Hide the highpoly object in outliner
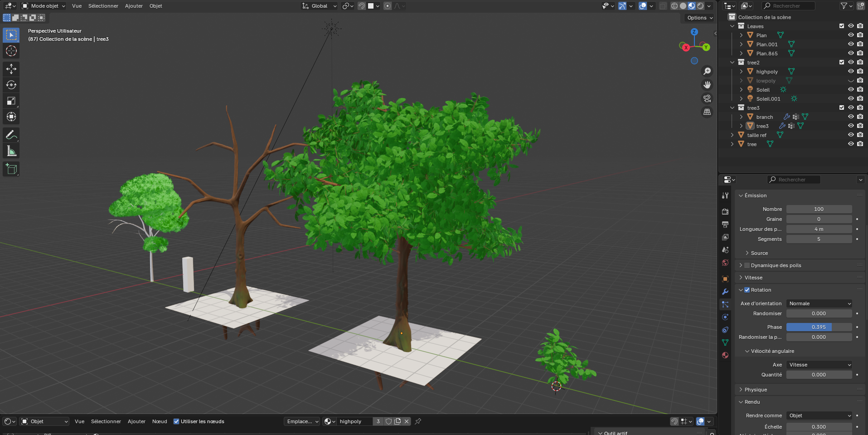Screen dimensions: 868x435 click(851, 71)
